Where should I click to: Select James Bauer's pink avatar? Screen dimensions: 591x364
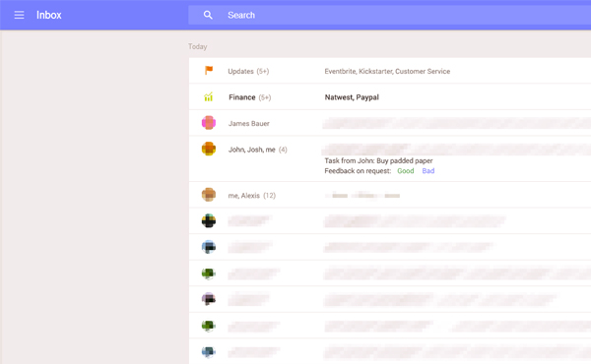pyautogui.click(x=209, y=123)
